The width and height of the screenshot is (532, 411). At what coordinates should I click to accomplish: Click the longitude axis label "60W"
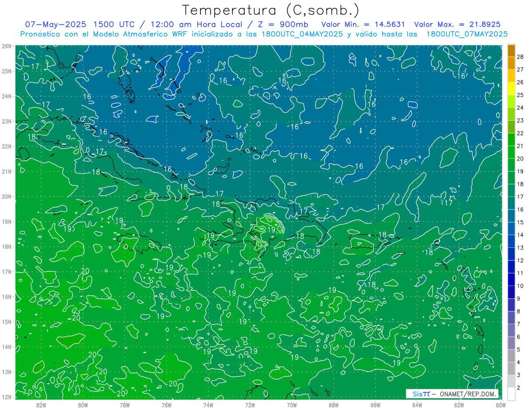coord(501,405)
